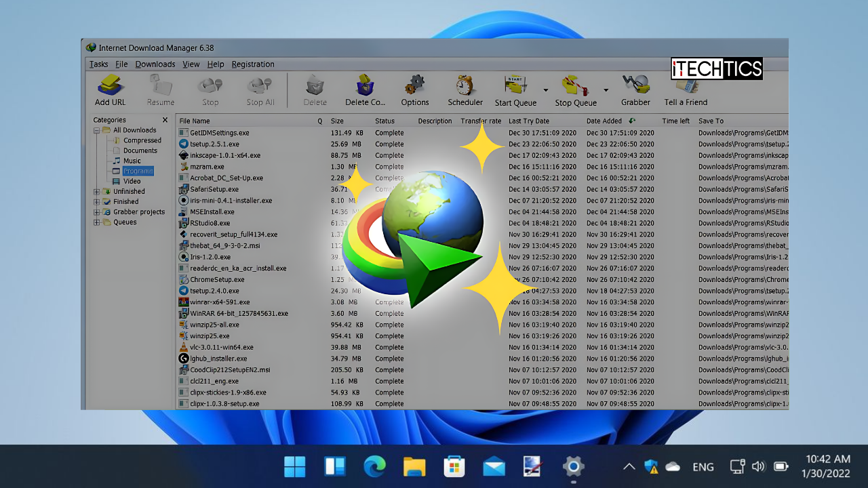Viewport: 868px width, 488px height.
Task: Open the File menu
Action: pos(121,64)
